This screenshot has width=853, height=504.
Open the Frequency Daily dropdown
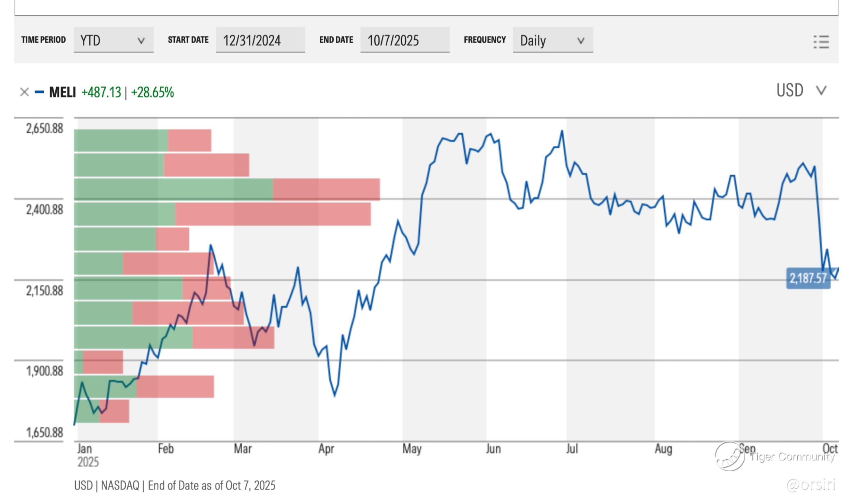pyautogui.click(x=552, y=40)
